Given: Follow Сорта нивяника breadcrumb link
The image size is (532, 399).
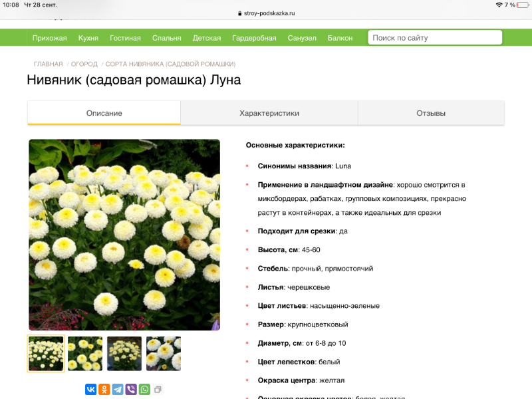Looking at the screenshot, I should [170, 64].
